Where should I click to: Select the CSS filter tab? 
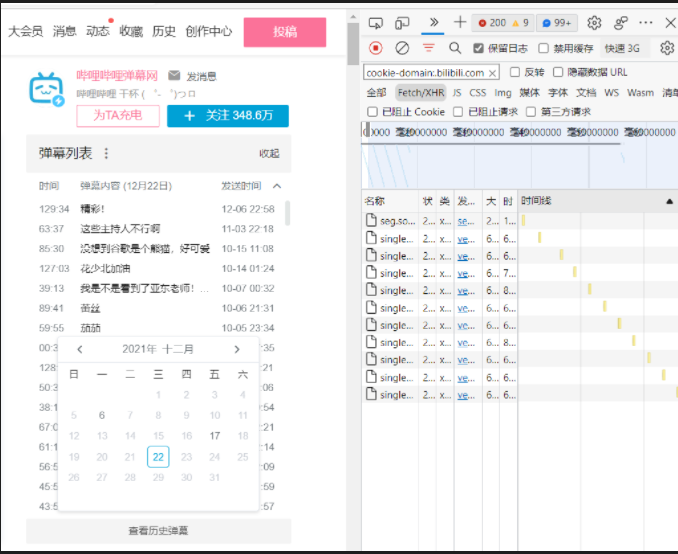pyautogui.click(x=477, y=93)
